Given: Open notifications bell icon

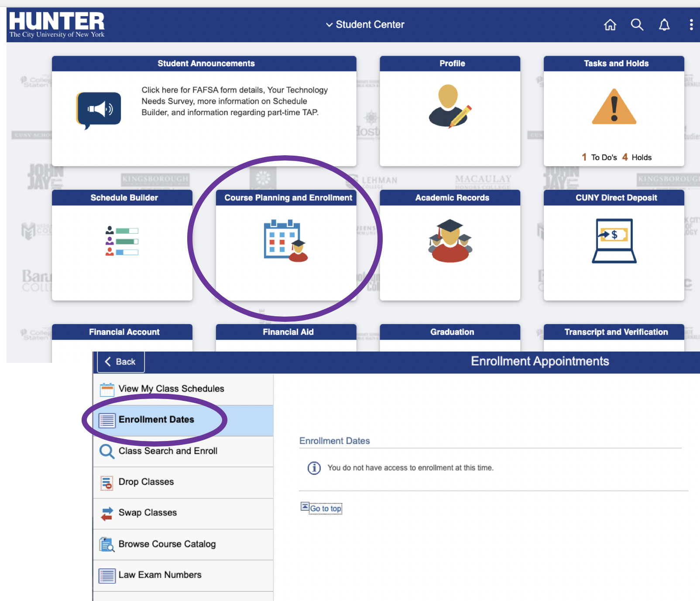Looking at the screenshot, I should (664, 25).
